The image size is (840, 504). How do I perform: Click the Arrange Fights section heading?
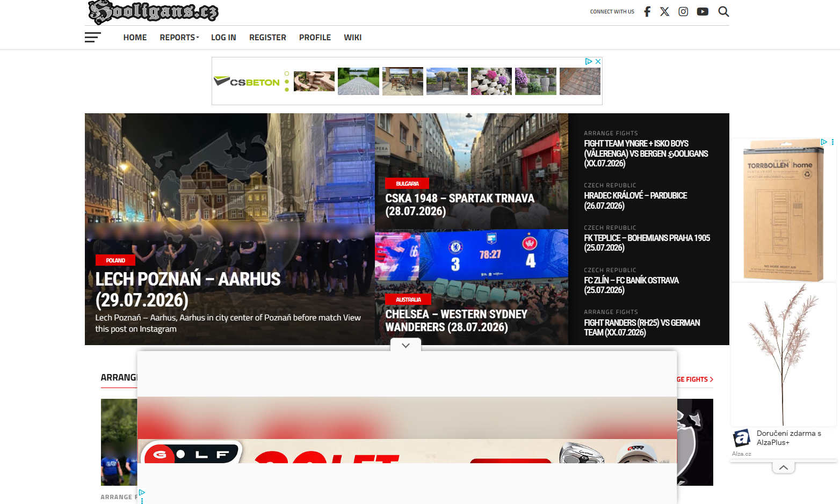119,378
